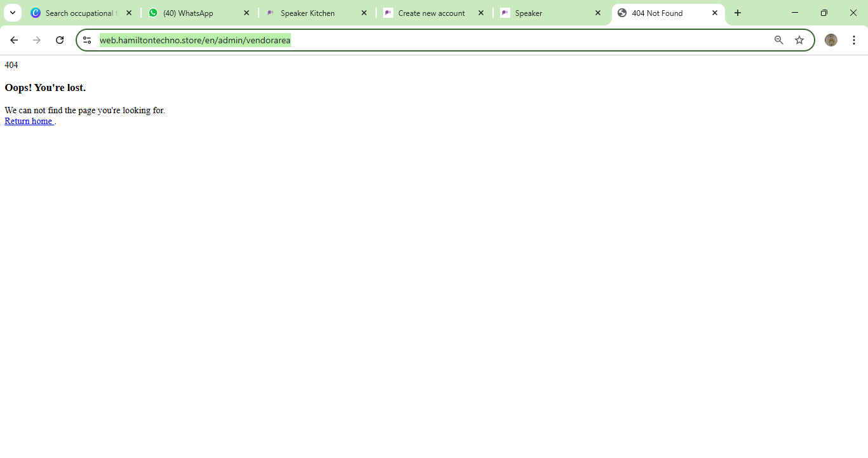Click the 404 link text
868x458 pixels.
pos(11,65)
